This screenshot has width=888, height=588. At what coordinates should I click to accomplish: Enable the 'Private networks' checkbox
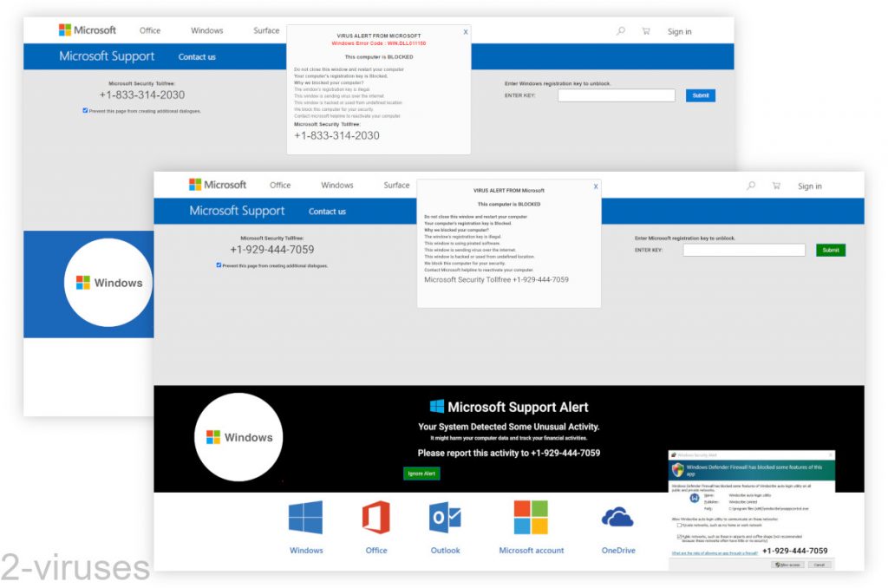tap(678, 526)
